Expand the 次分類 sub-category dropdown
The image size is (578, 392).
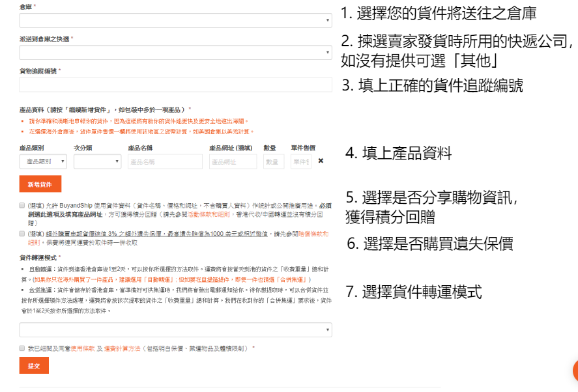pos(97,161)
